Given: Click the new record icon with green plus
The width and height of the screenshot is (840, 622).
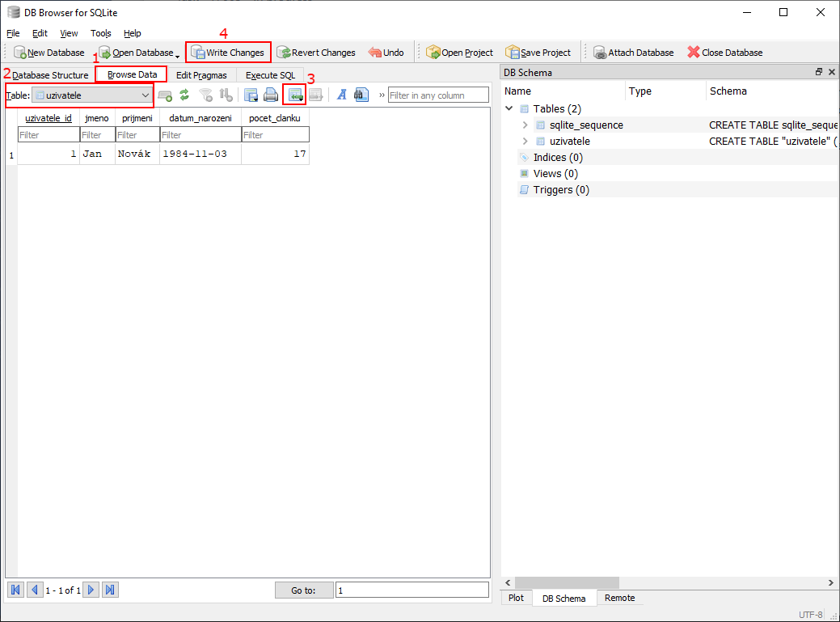Looking at the screenshot, I should [x=165, y=95].
